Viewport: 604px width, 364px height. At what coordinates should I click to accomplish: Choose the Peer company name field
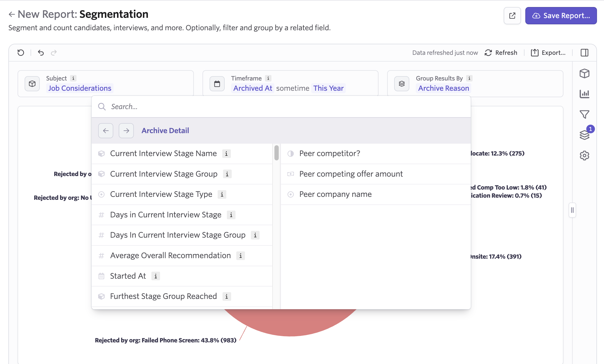click(x=376, y=194)
